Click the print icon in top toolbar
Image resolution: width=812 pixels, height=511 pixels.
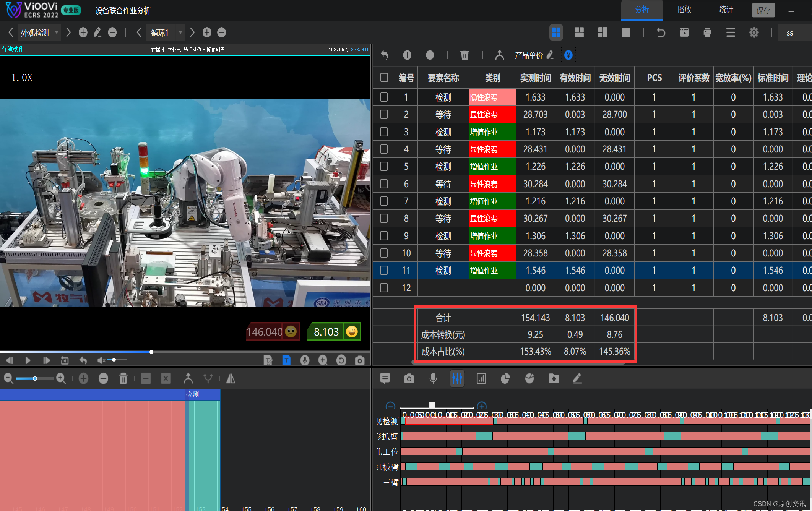click(707, 32)
